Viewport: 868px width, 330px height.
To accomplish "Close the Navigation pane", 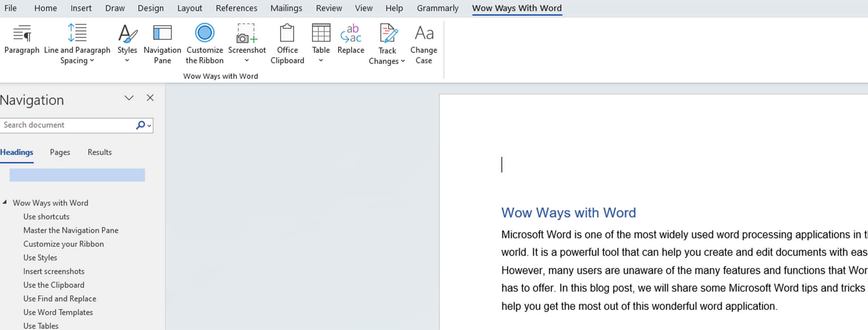I will [x=150, y=98].
